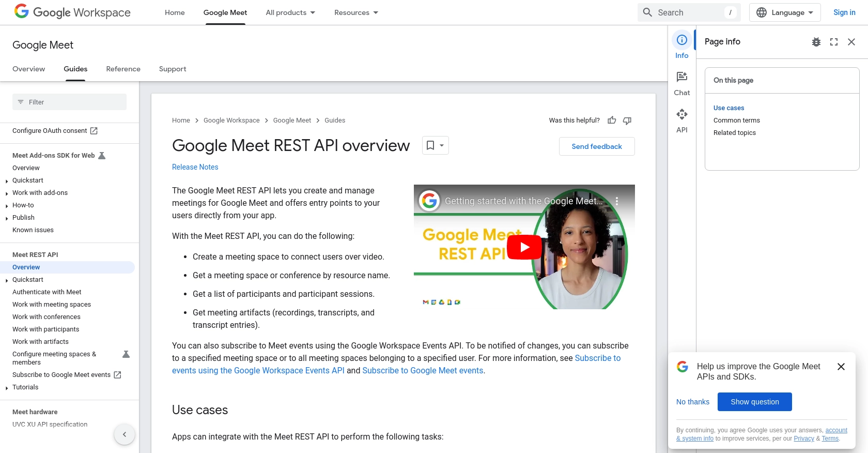868x453 pixels.
Task: Open the Chat side panel
Action: pyautogui.click(x=682, y=83)
